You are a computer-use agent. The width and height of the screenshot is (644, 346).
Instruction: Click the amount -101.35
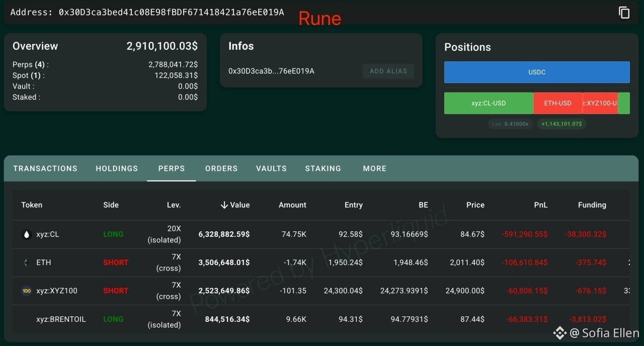292,291
